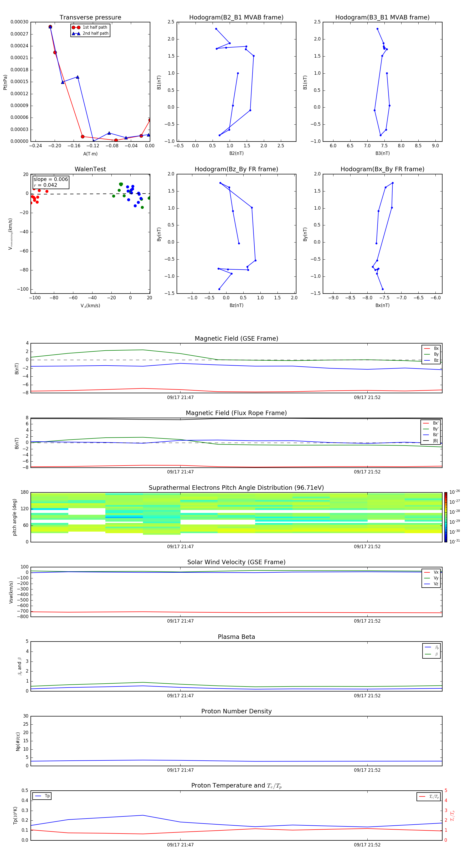Click the "Proton Number Density" title
The height and width of the screenshot is (868, 473).
(x=236, y=711)
